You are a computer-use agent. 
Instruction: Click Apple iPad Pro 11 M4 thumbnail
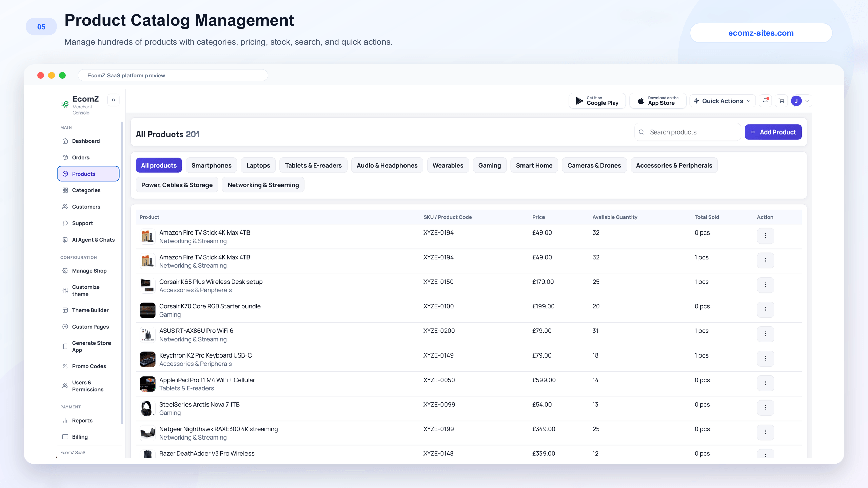(x=147, y=384)
